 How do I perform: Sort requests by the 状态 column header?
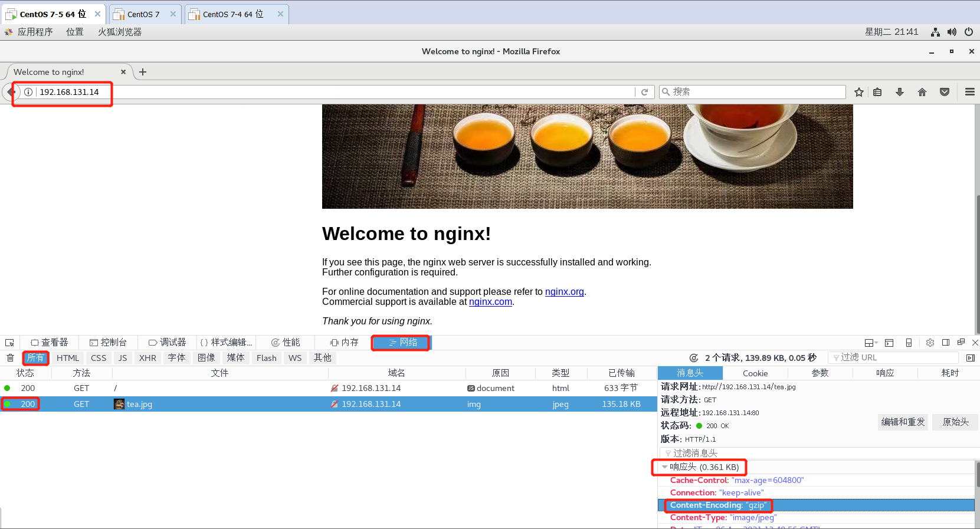(25, 373)
